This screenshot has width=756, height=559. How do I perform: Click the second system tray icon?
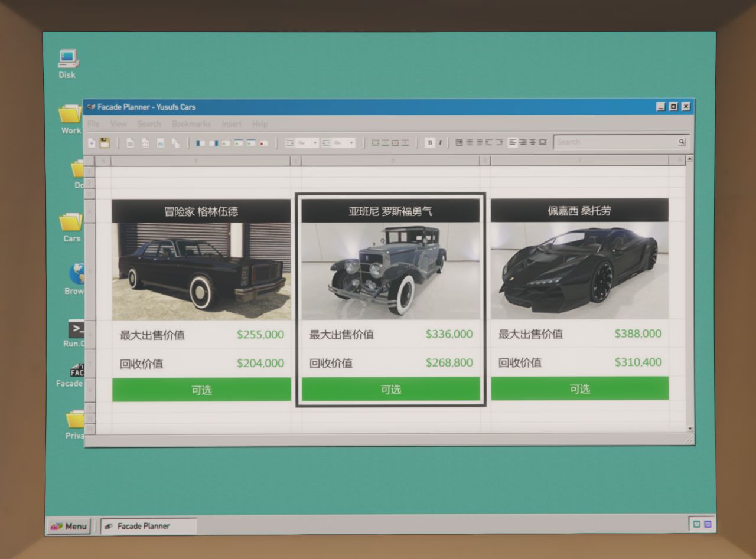pos(708,524)
